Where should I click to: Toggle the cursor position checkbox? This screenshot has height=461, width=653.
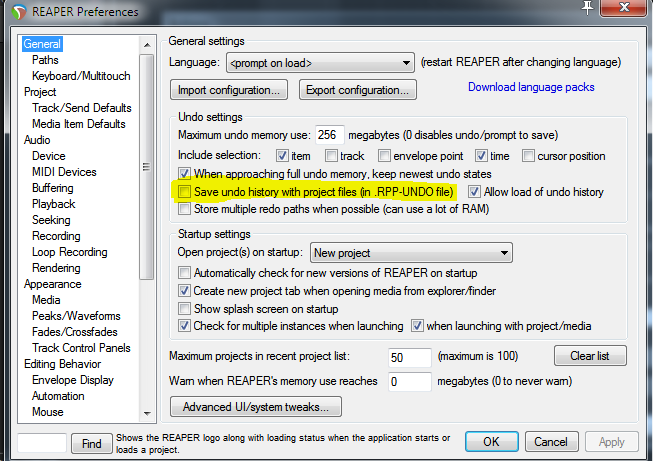[528, 156]
